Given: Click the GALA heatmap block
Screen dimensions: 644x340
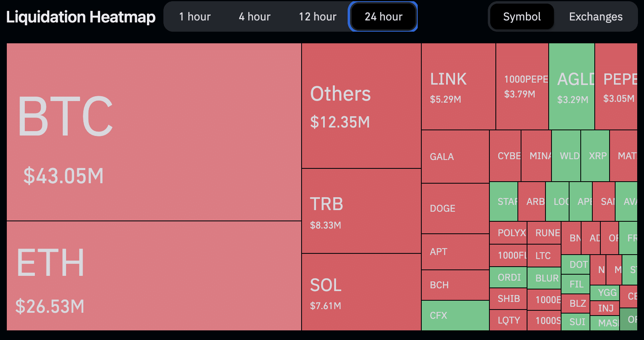Looking at the screenshot, I should 455,157.
